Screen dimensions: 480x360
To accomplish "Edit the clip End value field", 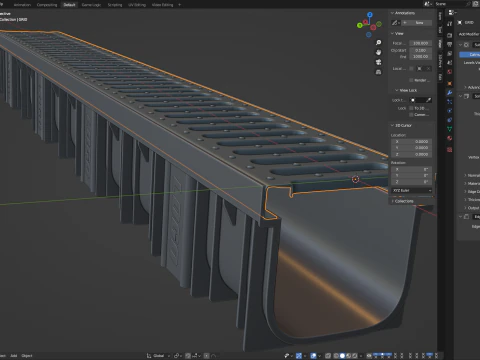I will tap(420, 57).
